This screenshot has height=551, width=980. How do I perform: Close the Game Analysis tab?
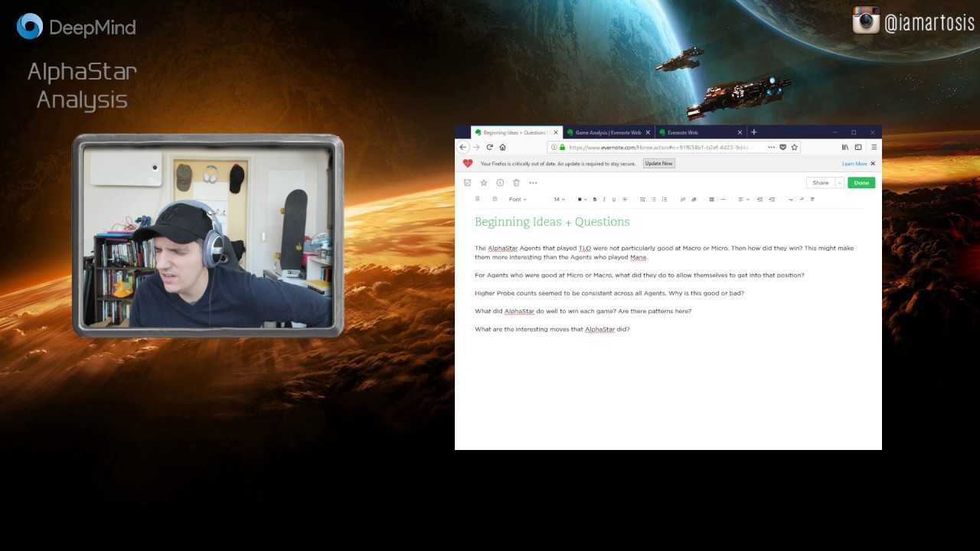coord(648,132)
